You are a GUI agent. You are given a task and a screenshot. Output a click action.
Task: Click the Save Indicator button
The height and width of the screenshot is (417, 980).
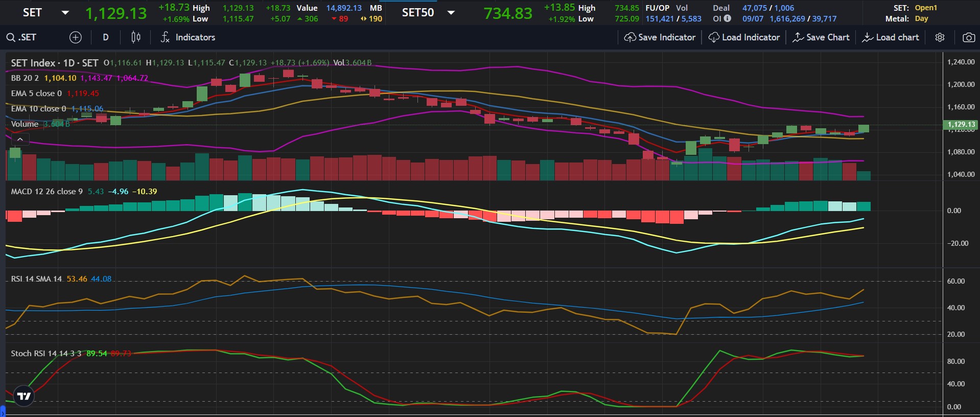[660, 37]
